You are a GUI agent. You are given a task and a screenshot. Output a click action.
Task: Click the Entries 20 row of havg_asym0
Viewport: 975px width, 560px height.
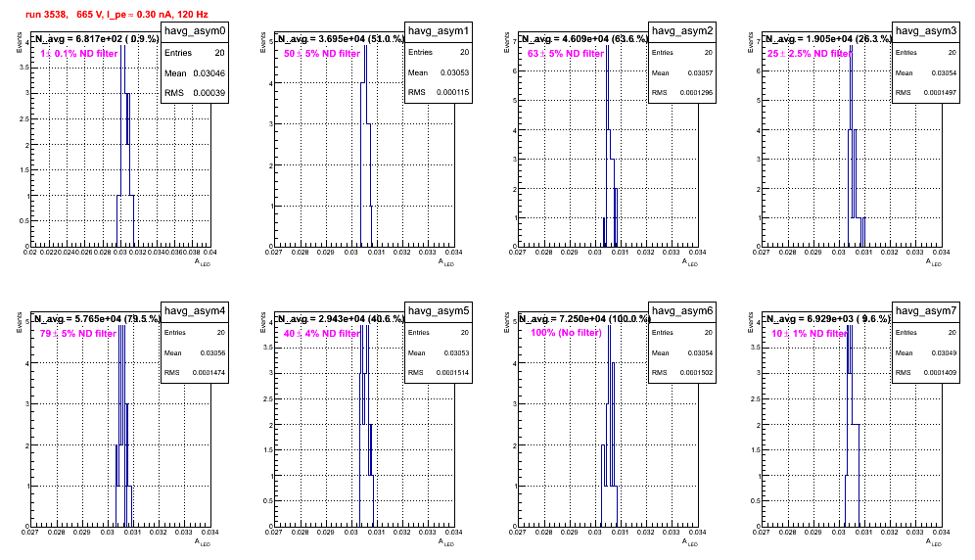coord(195,53)
